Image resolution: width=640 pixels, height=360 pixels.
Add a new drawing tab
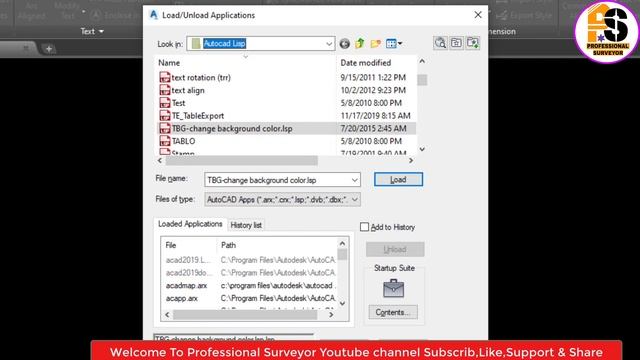pyautogui.click(x=49, y=49)
